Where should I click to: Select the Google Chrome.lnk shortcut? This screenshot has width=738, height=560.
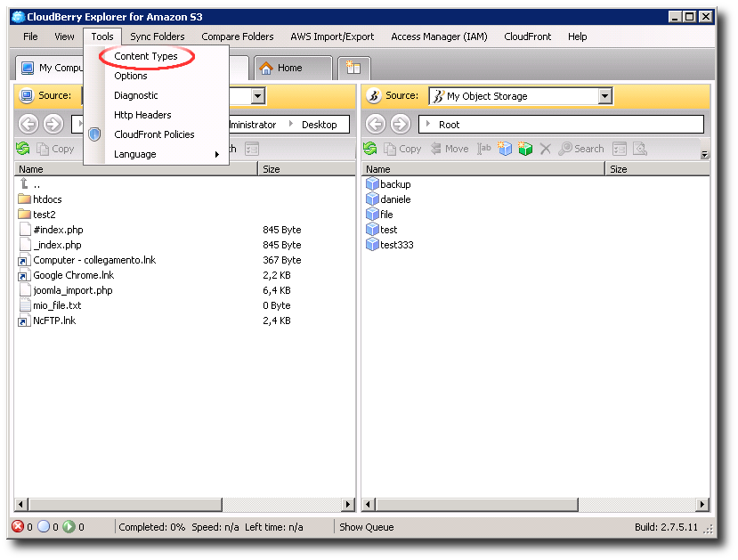click(67, 275)
